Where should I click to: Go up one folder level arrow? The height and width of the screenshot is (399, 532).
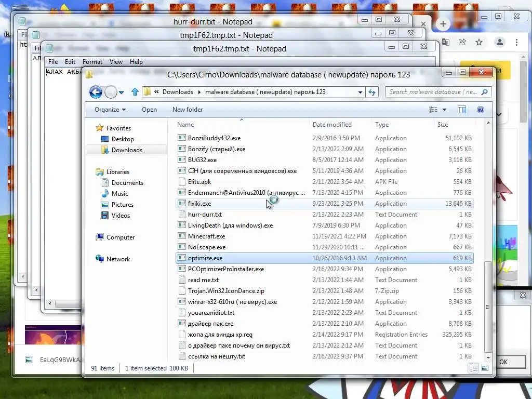[x=135, y=92]
